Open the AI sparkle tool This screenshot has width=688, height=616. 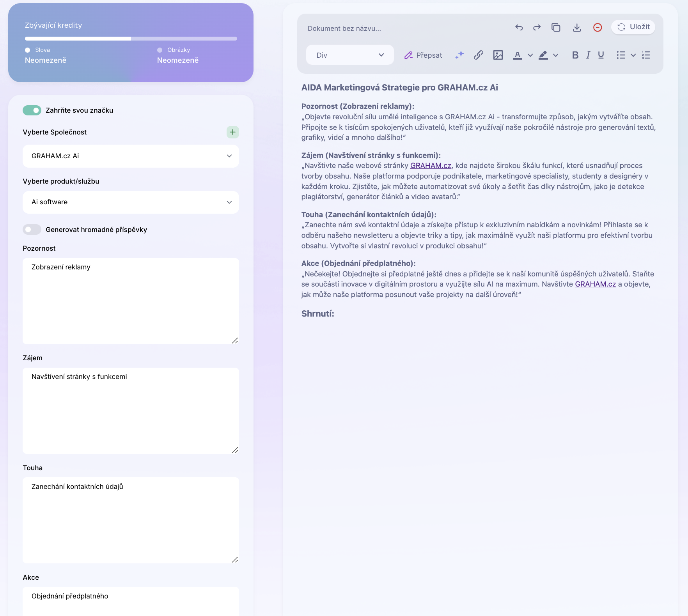click(459, 55)
